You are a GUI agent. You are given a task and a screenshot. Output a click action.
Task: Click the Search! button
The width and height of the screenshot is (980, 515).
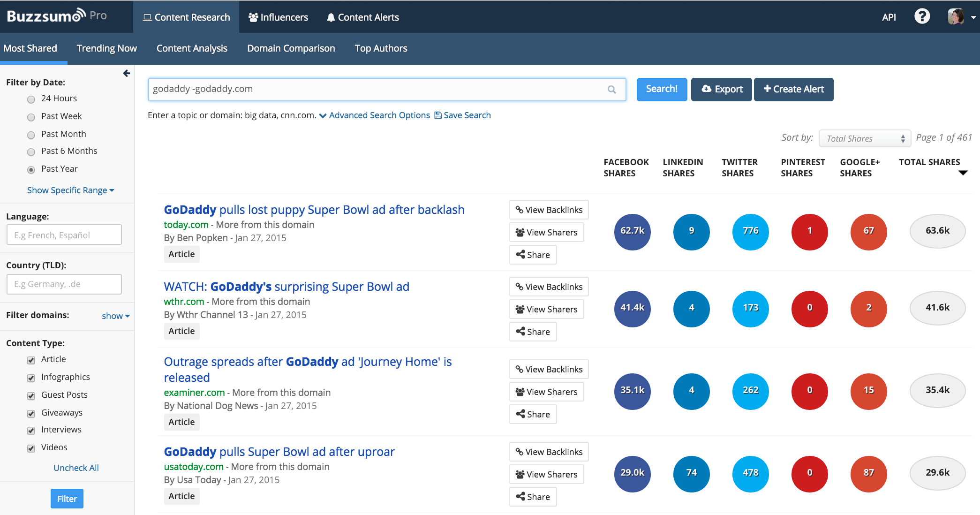coord(662,89)
